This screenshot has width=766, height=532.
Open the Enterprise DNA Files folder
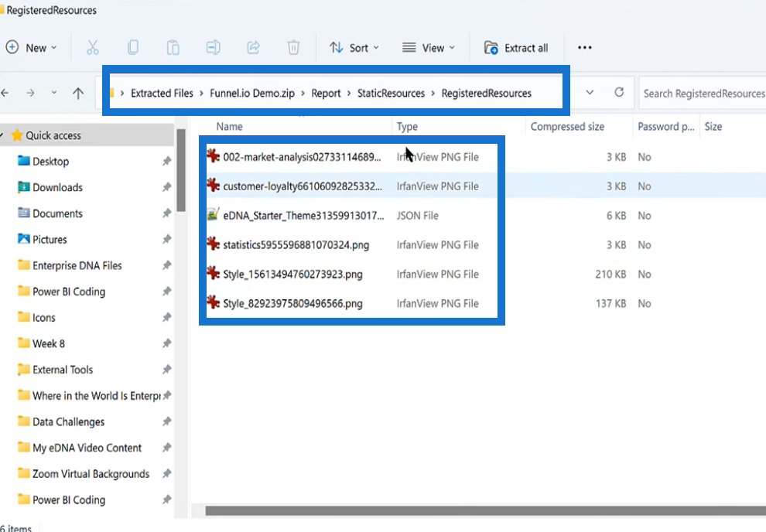77,265
